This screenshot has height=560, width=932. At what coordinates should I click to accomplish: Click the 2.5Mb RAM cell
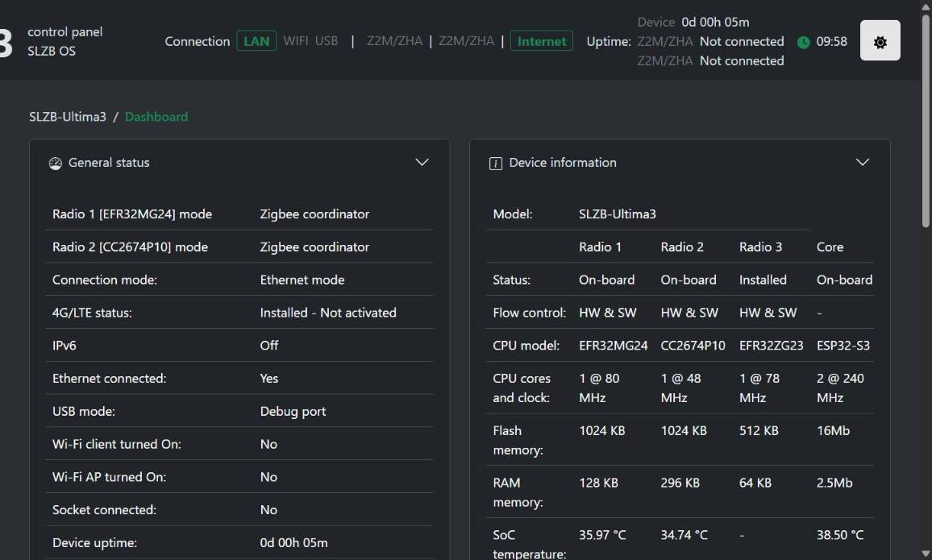point(834,483)
